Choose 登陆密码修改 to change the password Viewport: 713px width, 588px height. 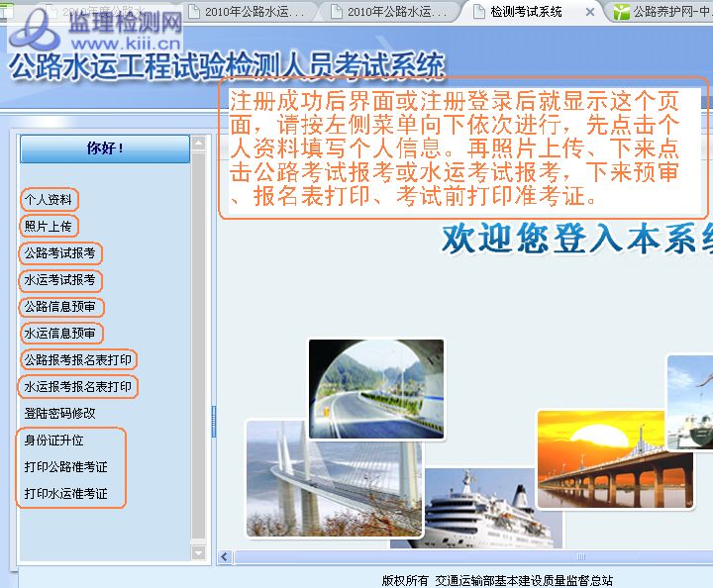tap(59, 414)
